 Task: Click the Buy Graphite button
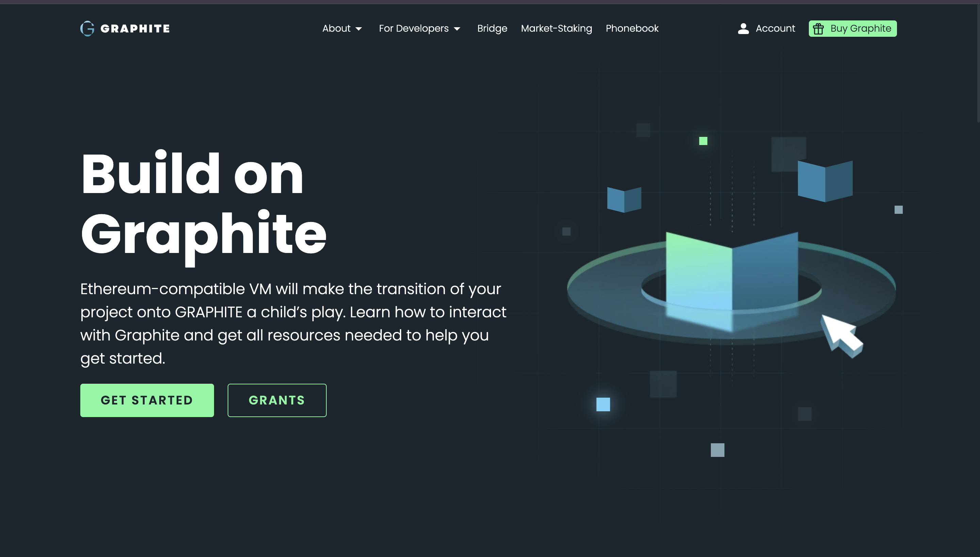coord(852,28)
